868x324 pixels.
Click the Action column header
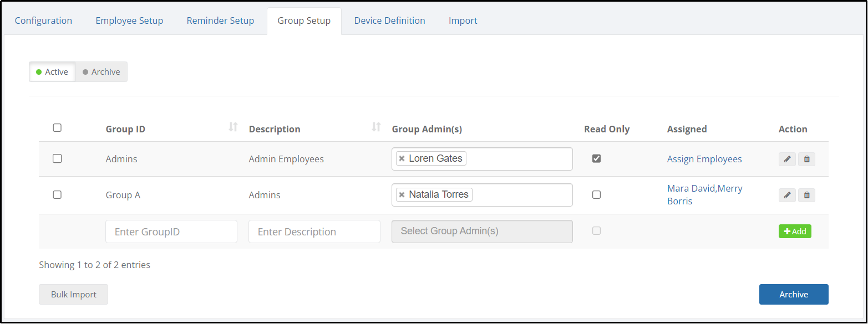click(793, 129)
